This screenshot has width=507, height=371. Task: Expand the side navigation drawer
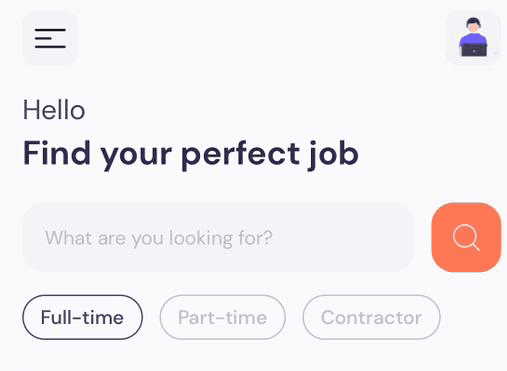tap(50, 38)
